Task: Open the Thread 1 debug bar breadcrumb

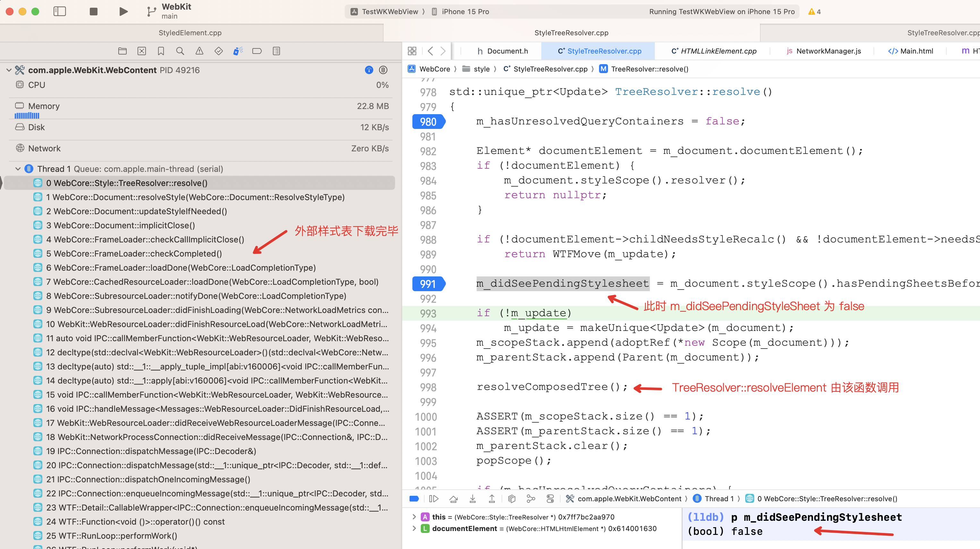Action: coord(713,499)
